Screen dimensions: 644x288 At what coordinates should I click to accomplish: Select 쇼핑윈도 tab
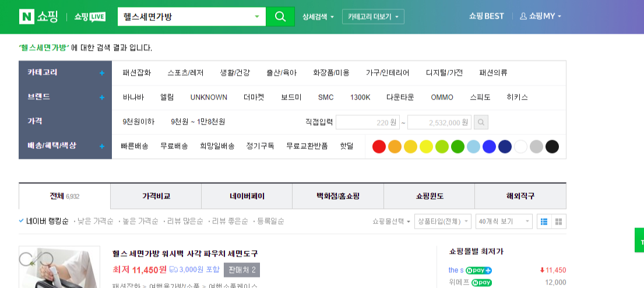429,196
